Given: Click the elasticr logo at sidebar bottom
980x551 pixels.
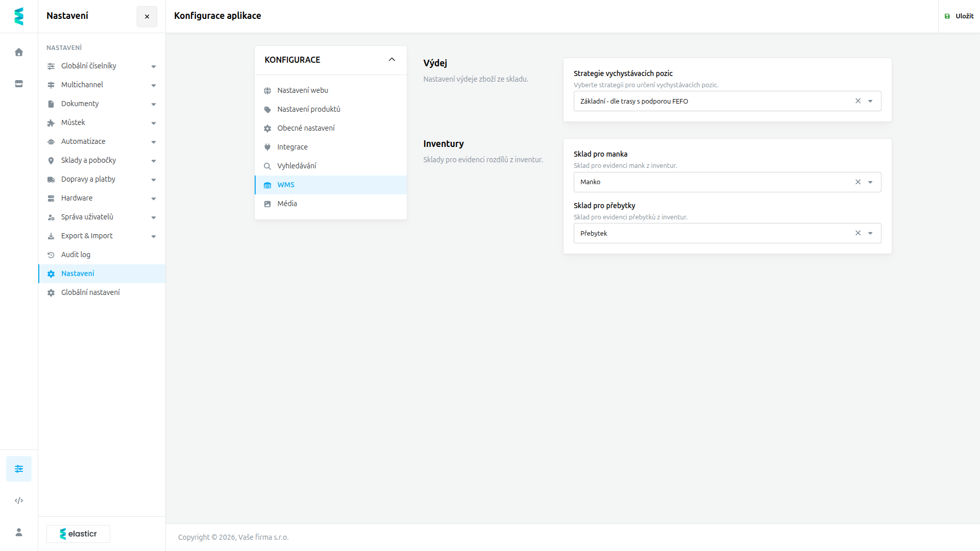Looking at the screenshot, I should 78,534.
